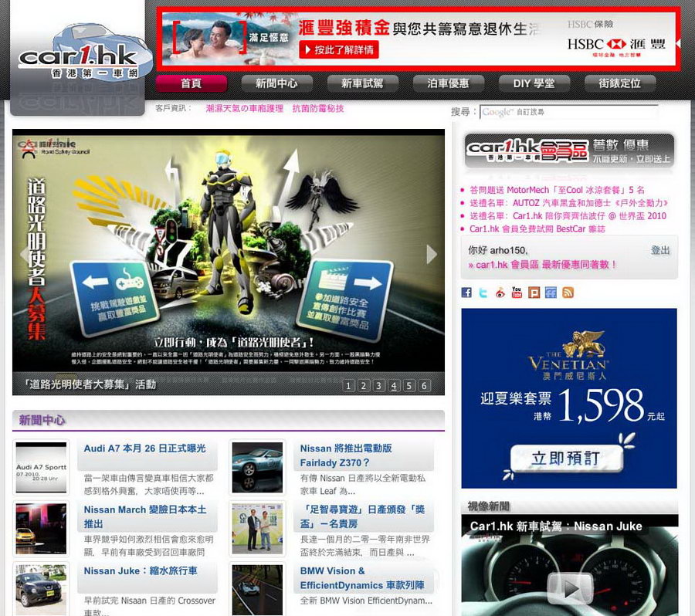Open headline Audi A7 本月 26 日正式曝光
The height and width of the screenshot is (616, 695).
[145, 448]
